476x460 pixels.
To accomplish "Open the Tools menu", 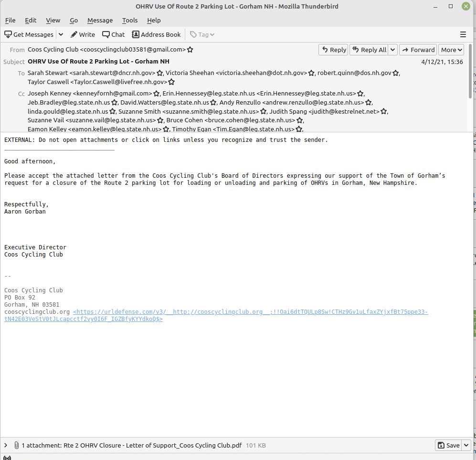I will click(129, 20).
